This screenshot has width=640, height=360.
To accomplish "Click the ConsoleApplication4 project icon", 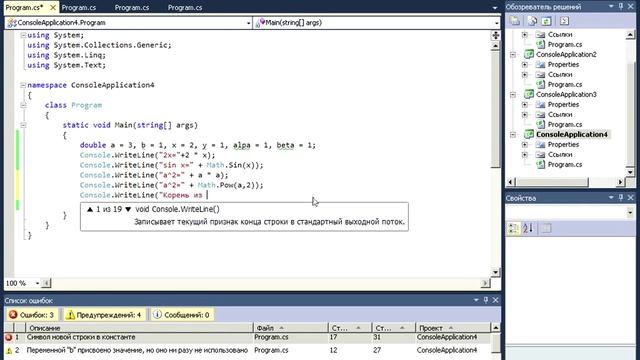I will click(x=529, y=134).
